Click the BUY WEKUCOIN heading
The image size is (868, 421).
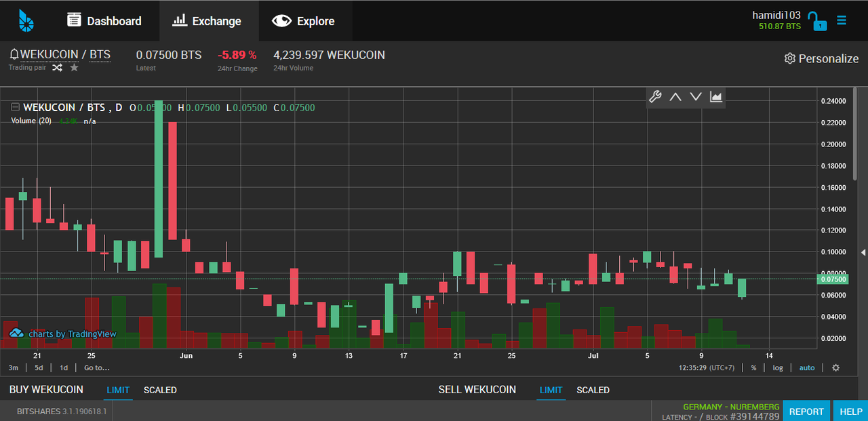coord(46,390)
